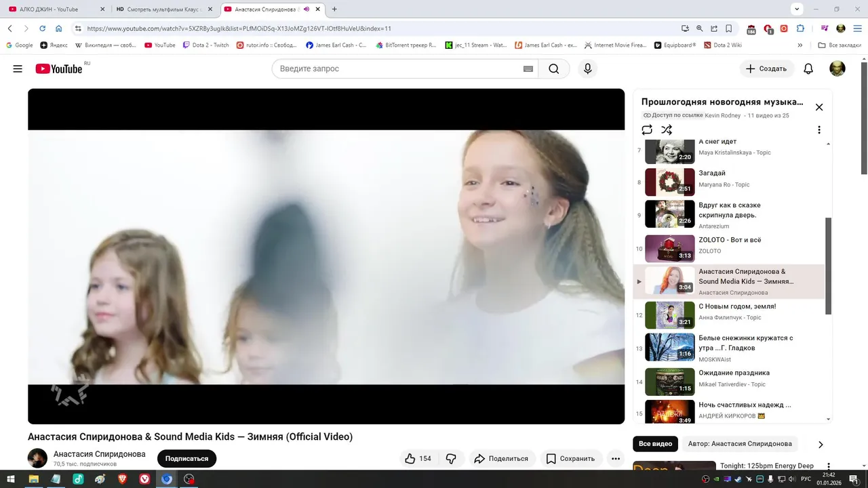
Task: Save video with Сохранить button
Action: tap(570, 459)
